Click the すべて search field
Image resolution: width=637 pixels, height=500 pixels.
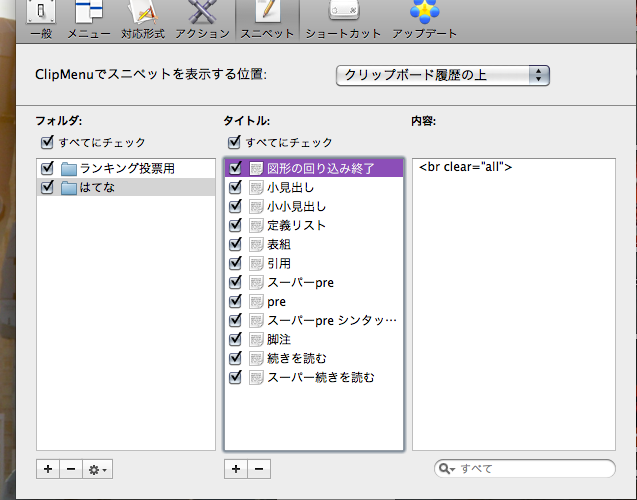524,469
